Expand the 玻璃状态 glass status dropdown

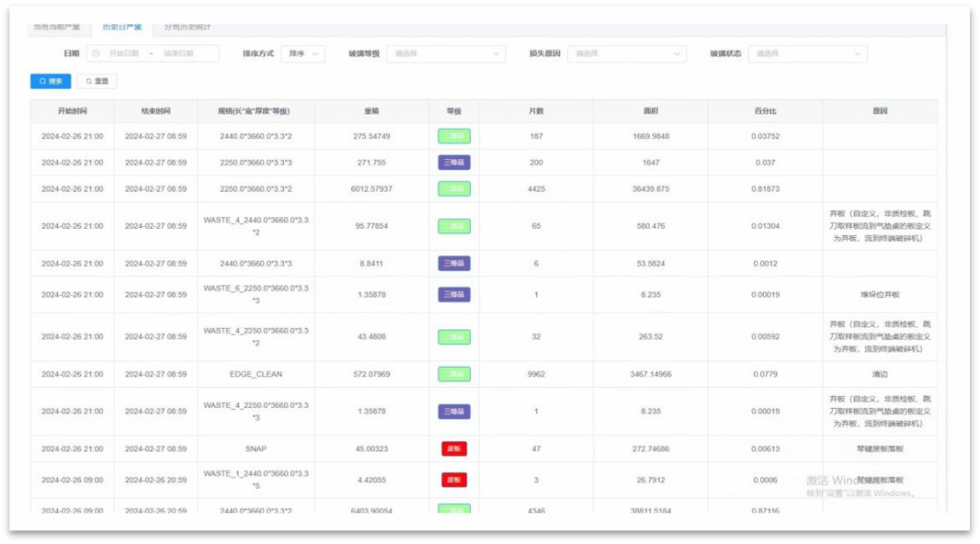pos(808,54)
